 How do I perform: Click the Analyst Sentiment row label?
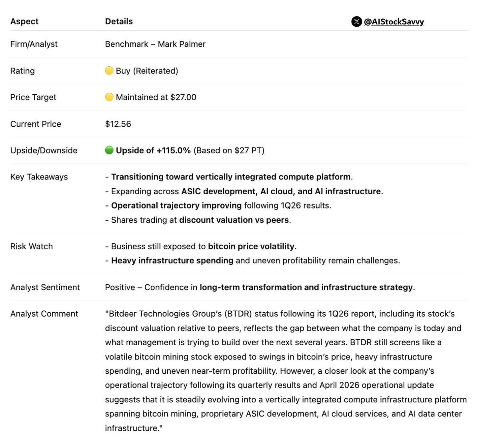(45, 287)
